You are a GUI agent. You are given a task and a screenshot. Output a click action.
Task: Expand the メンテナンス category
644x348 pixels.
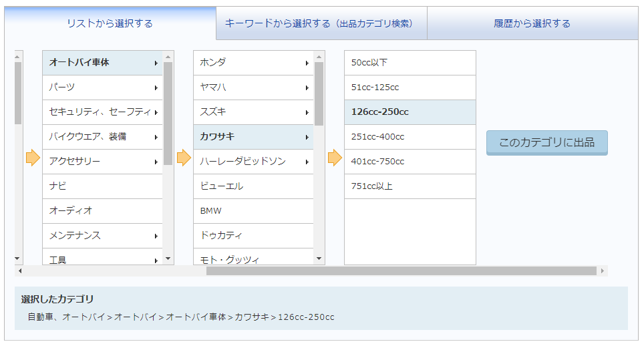click(156, 236)
